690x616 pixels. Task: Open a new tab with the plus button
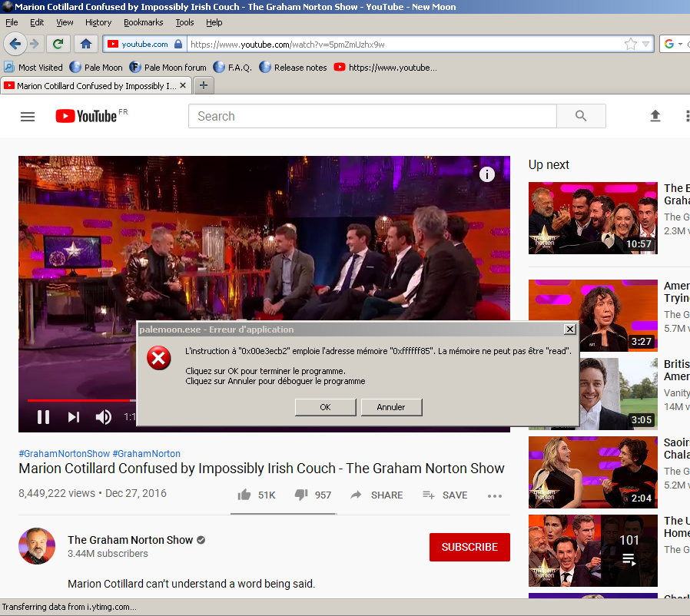pos(204,85)
